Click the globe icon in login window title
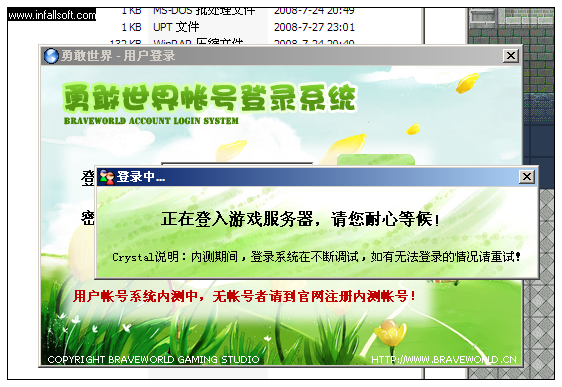 click(51, 56)
